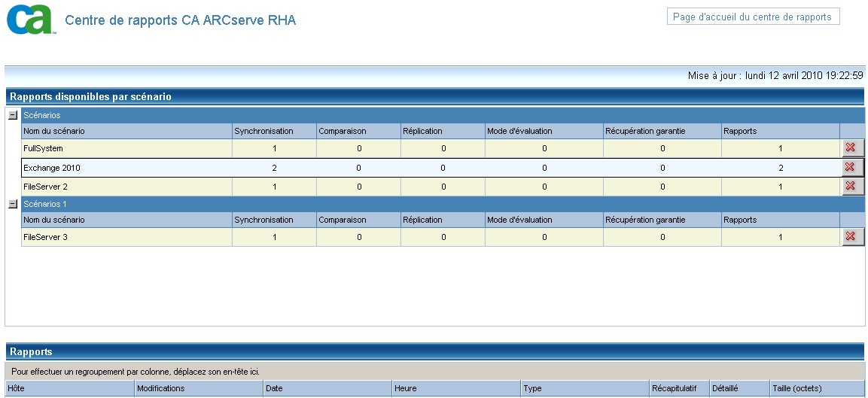868x398 pixels.
Task: Click Centre de rapports CA ARCserve RHA title
Action: click(181, 20)
